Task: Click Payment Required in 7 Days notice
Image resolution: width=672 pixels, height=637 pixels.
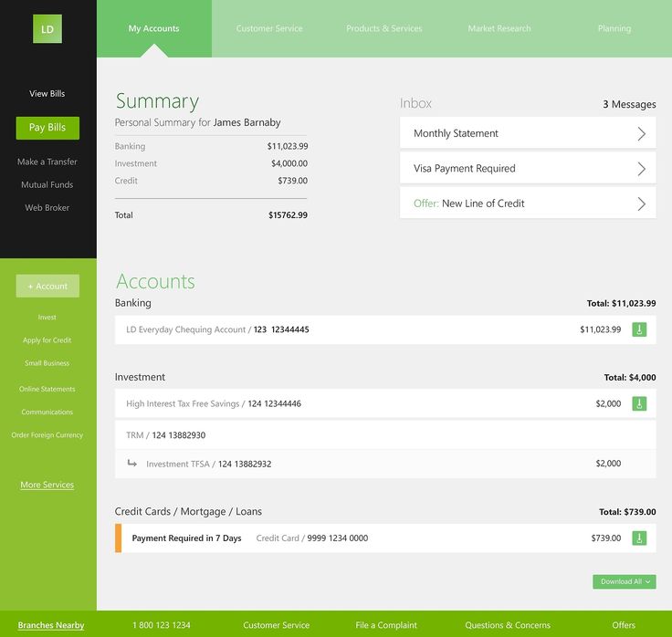Action: (186, 538)
